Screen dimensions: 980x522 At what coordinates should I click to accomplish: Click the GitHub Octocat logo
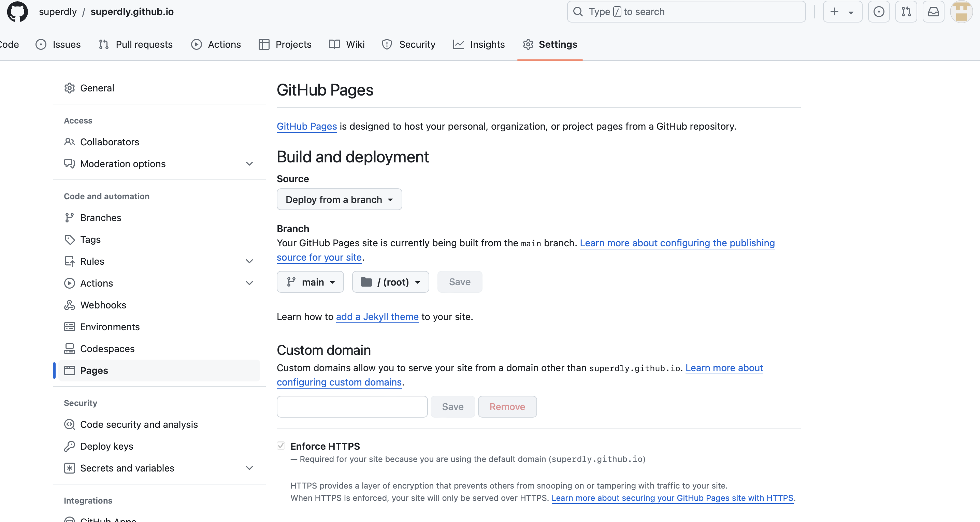(x=17, y=12)
